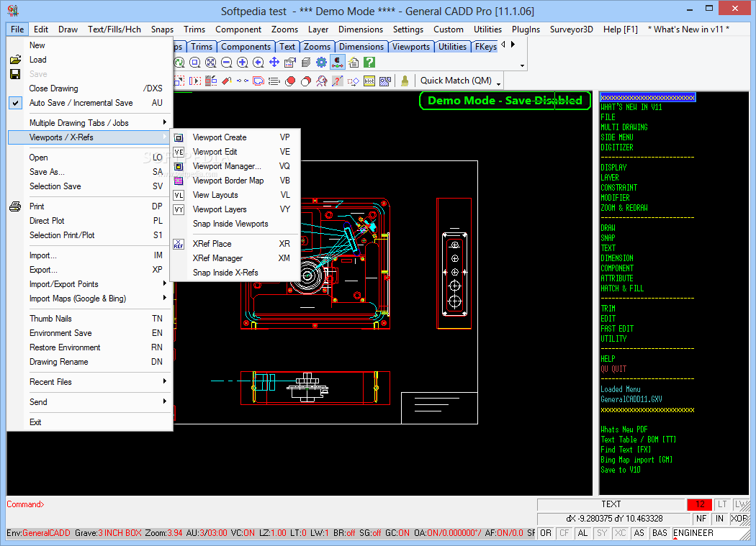
Task: Click HATCH & FILL in side menu
Action: pos(622,288)
